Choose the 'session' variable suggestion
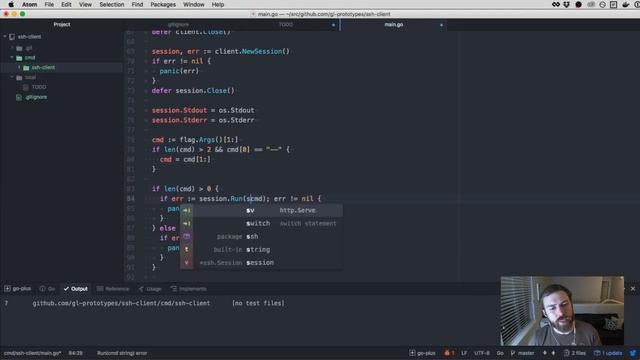640x360 pixels. [x=261, y=262]
